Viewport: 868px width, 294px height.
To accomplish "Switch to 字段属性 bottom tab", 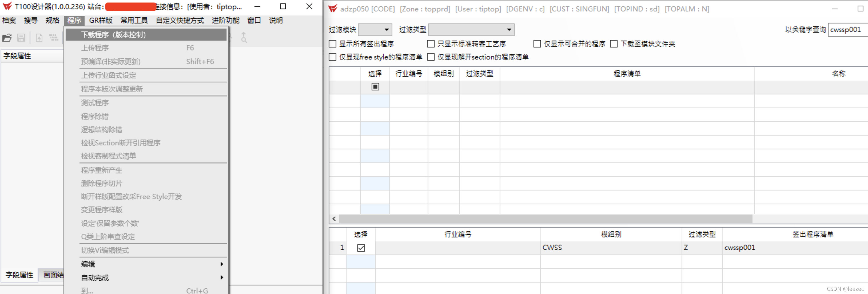I will [x=19, y=275].
